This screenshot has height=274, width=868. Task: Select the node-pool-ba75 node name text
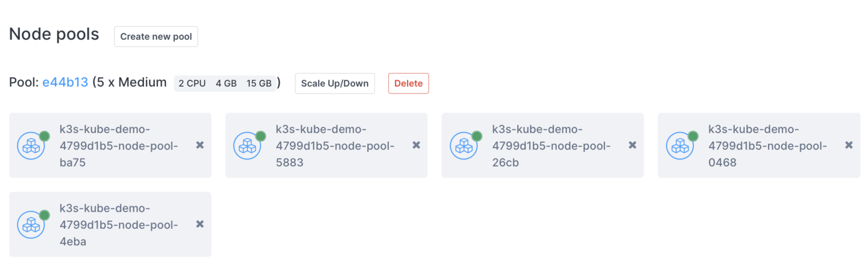click(119, 145)
